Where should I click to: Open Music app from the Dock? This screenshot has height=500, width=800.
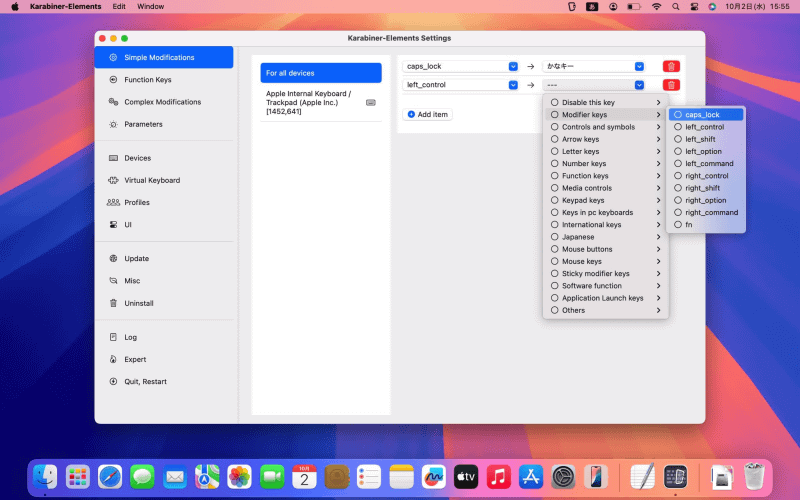[x=498, y=477]
